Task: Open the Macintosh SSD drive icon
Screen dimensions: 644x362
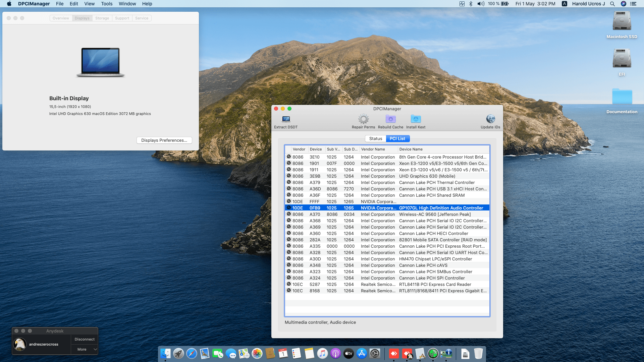Action: coord(622,21)
